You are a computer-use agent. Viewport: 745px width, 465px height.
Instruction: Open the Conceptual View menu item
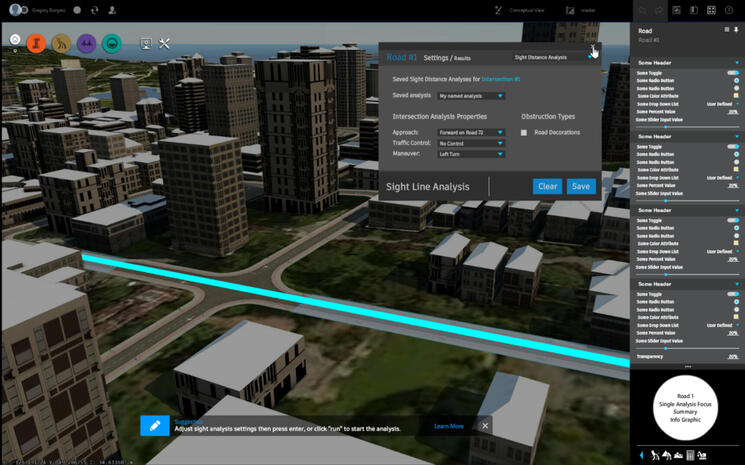[x=527, y=10]
